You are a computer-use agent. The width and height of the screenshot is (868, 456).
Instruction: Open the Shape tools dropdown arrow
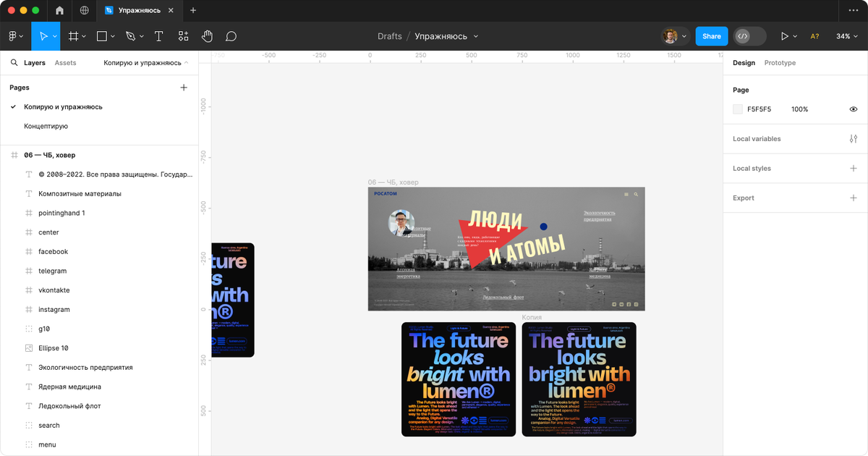click(x=114, y=36)
